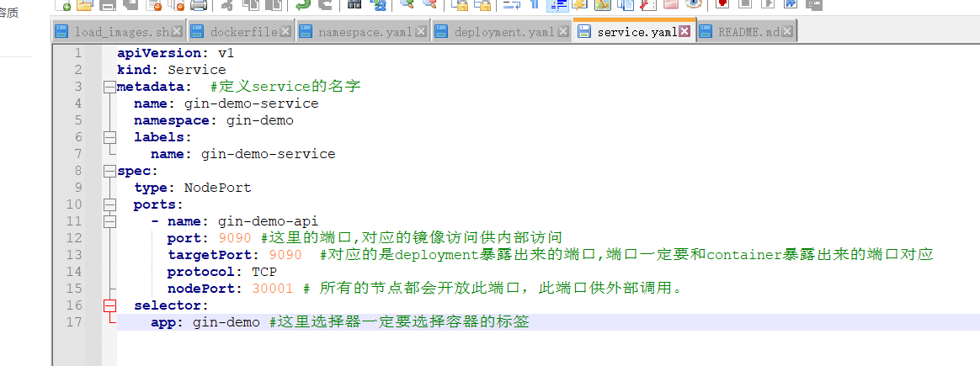
Task: Click the Save All toolbar icon
Action: [130, 5]
